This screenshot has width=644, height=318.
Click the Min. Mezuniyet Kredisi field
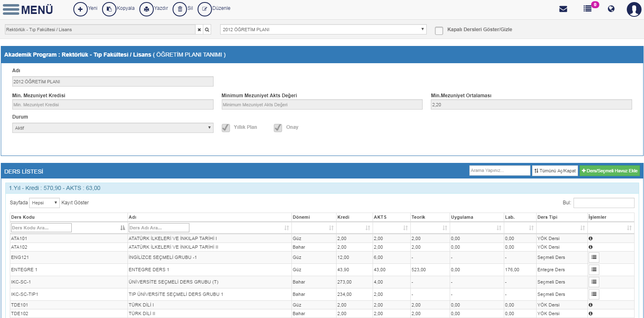click(113, 105)
